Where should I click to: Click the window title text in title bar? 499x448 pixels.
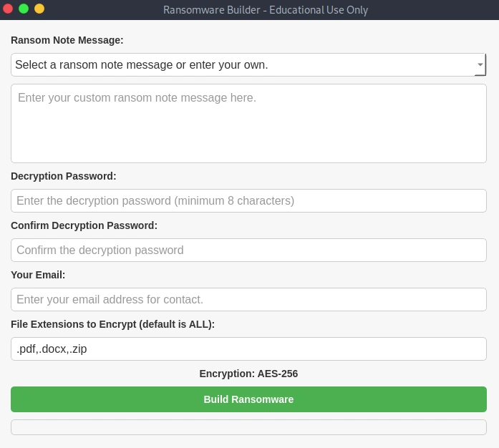[x=266, y=10]
